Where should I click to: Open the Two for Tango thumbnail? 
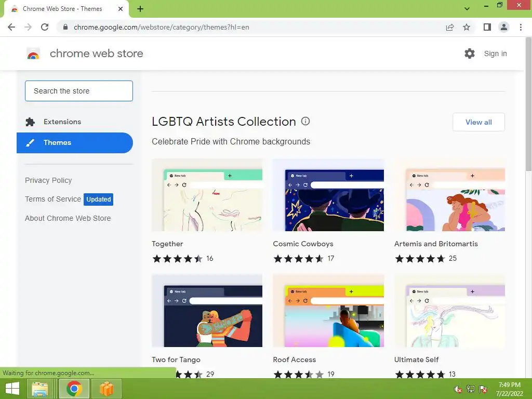(x=207, y=311)
